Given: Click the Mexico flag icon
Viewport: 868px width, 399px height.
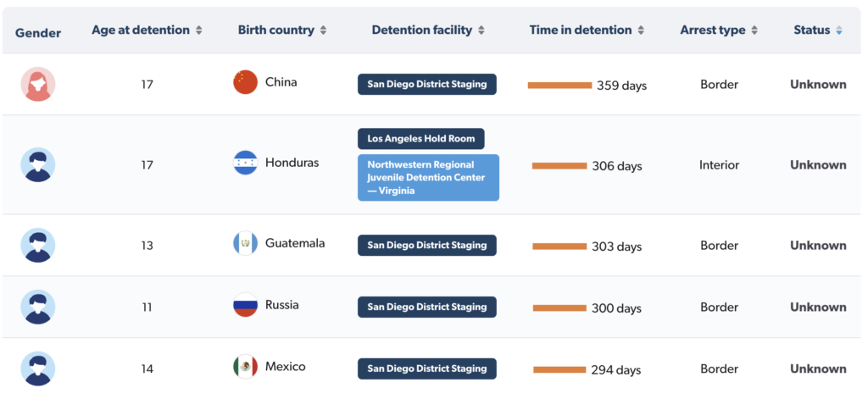Looking at the screenshot, I should (x=245, y=366).
